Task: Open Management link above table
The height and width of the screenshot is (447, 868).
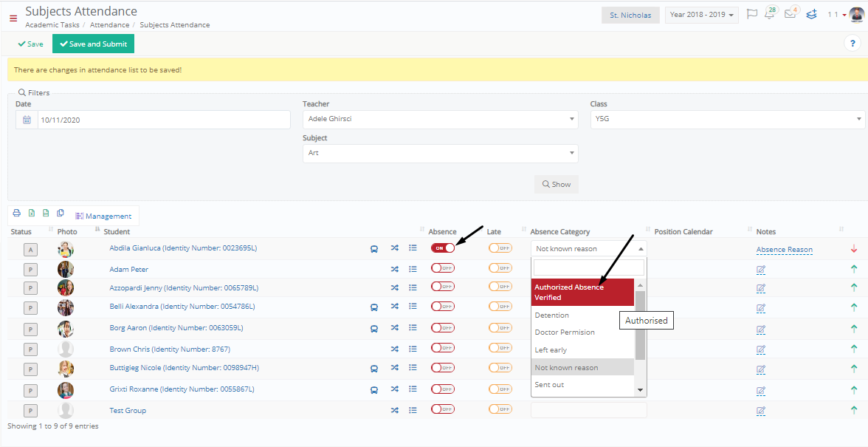Action: (x=103, y=216)
